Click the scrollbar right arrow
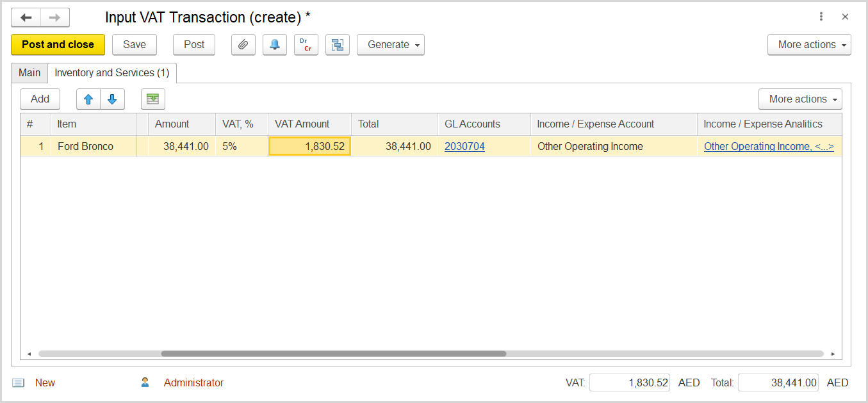Screen dimensions: 868x403 point(833,354)
